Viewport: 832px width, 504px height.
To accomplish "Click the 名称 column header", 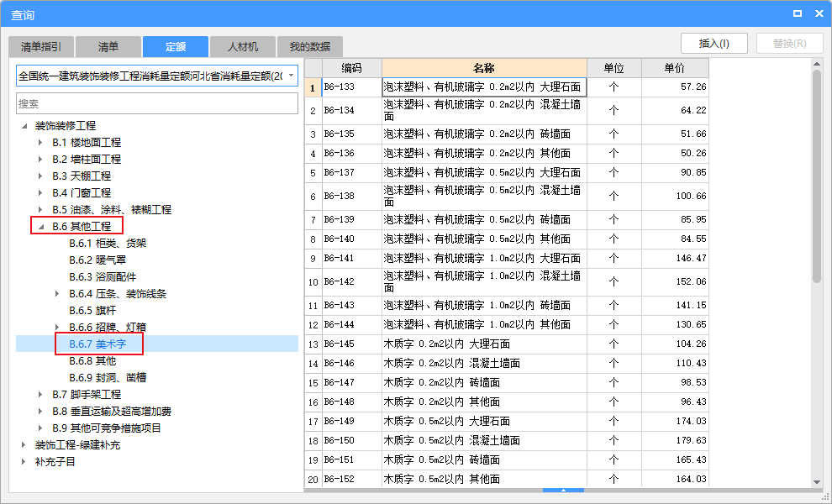I will pyautogui.click(x=484, y=68).
